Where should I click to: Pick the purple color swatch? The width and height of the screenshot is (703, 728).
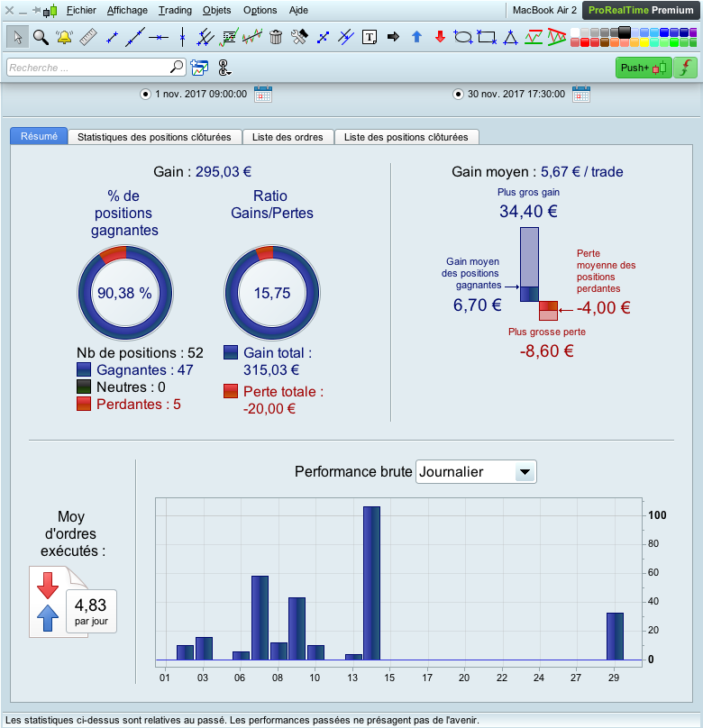click(693, 32)
